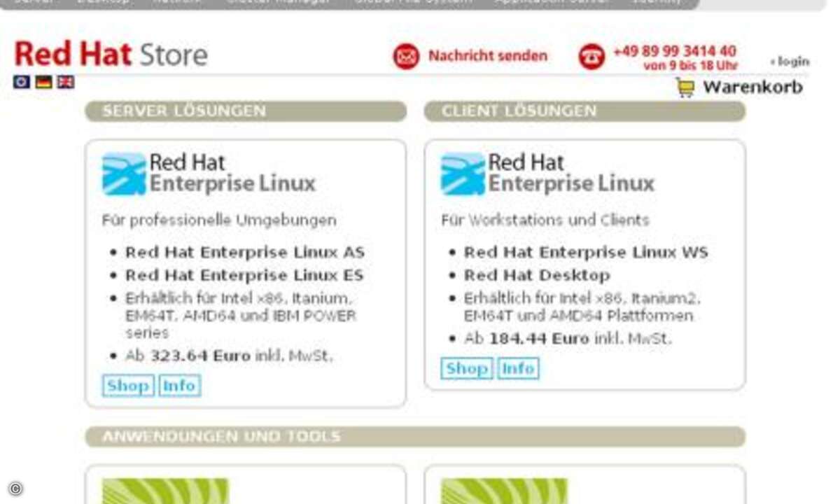Click the red telephone icon
840x504 pixels.
click(591, 56)
